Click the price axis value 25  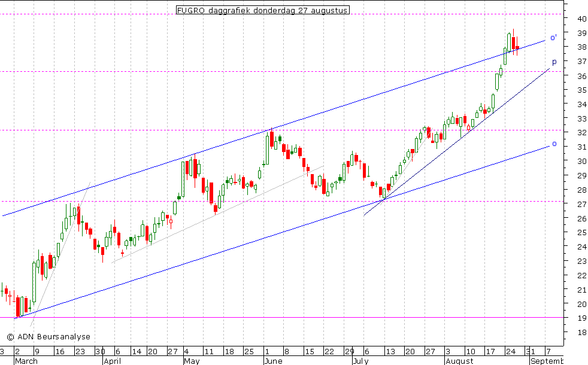coord(581,233)
